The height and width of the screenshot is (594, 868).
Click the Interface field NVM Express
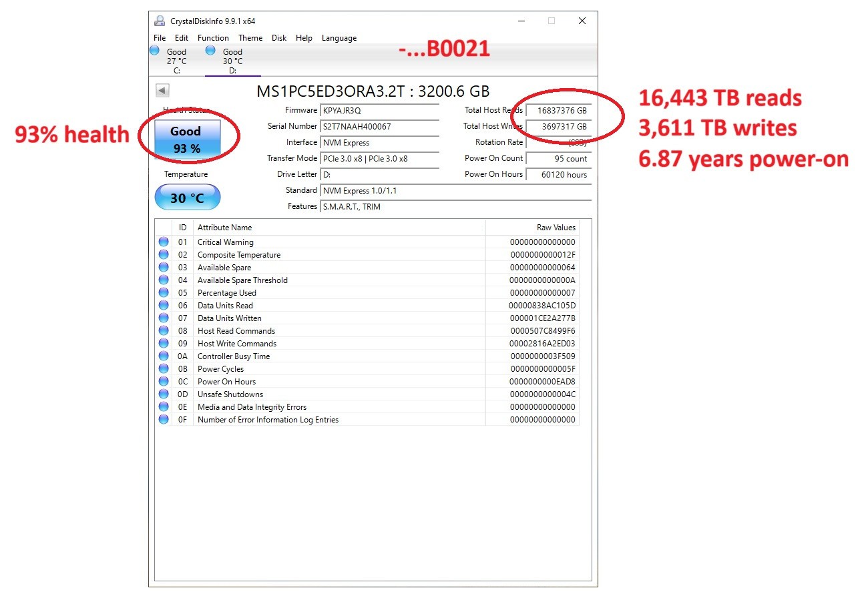(x=379, y=143)
